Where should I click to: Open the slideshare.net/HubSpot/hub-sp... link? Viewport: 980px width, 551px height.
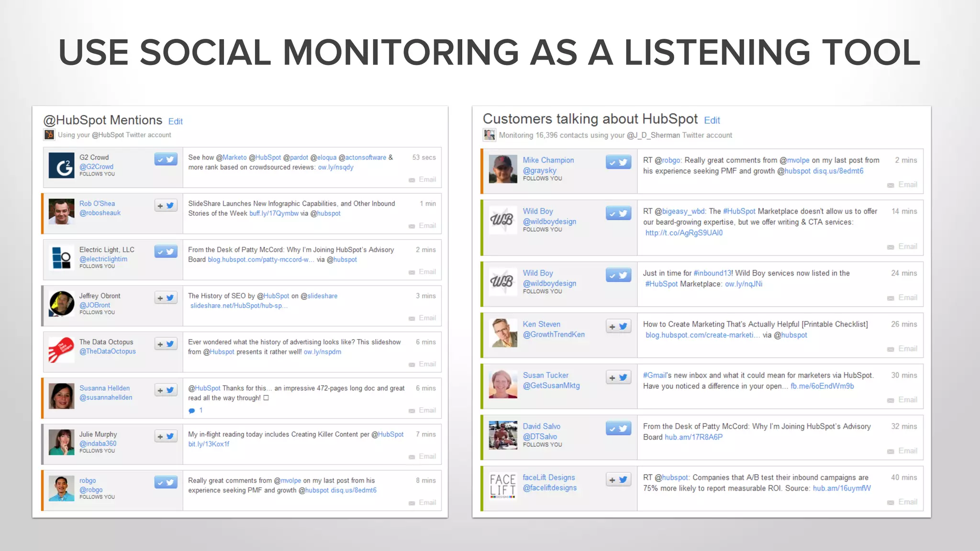coord(239,306)
